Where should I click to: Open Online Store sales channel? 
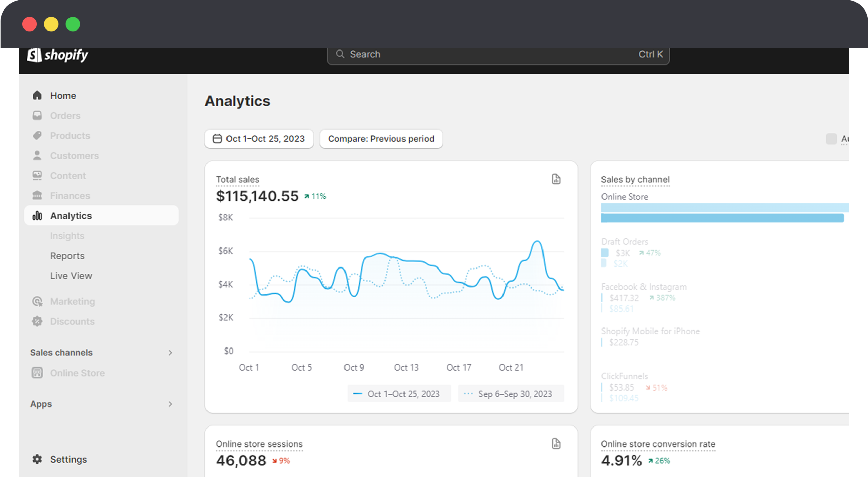pos(101,373)
